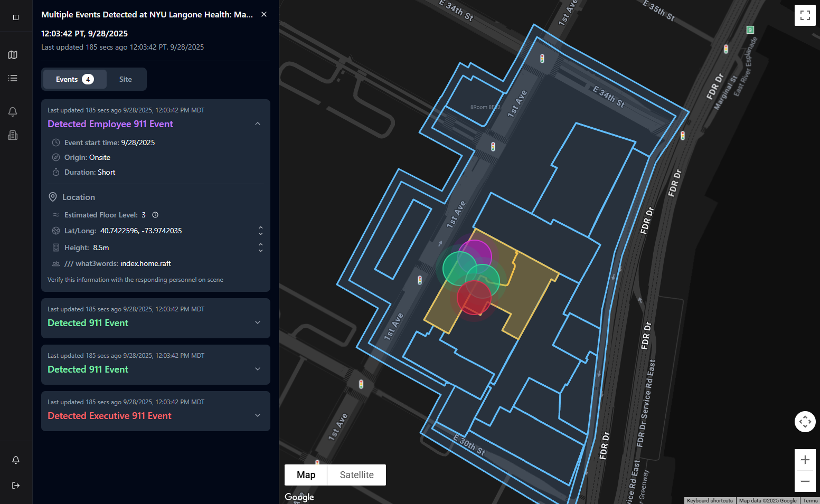Toggle Height unit stepper arrows

click(x=261, y=248)
